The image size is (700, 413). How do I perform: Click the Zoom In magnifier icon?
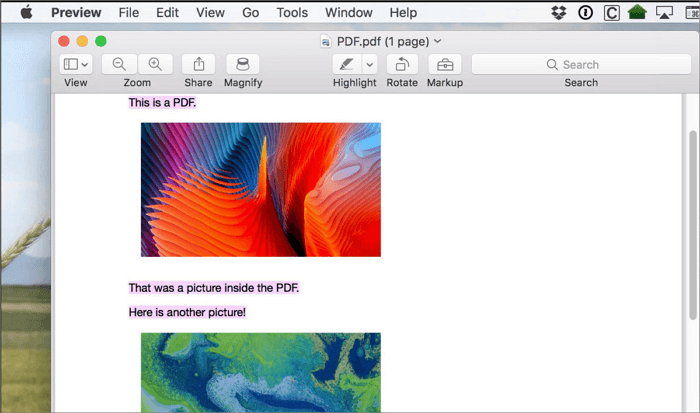[155, 64]
